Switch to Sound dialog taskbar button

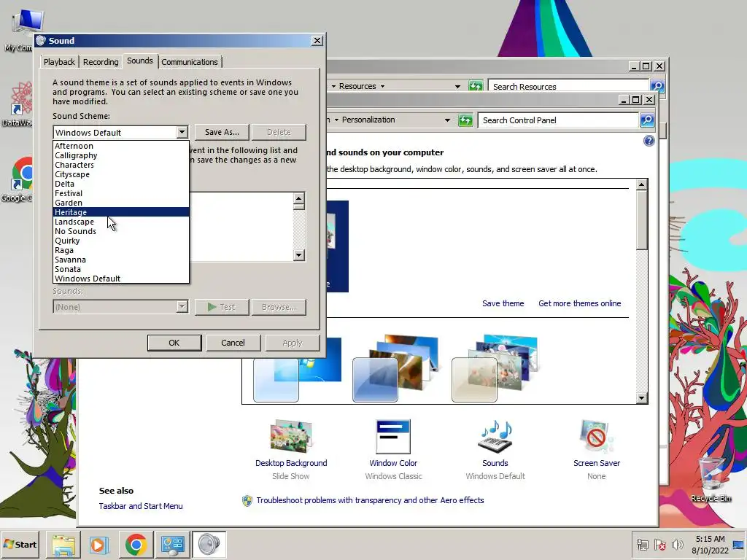209,545
